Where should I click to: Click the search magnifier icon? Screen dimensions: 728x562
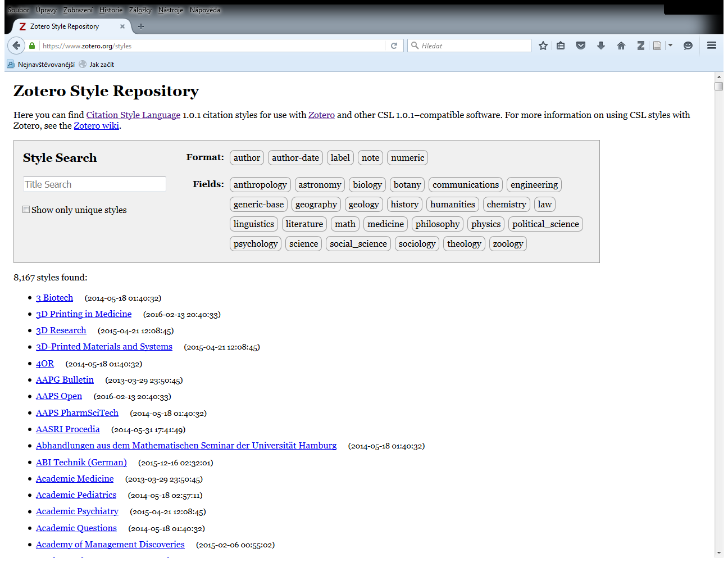pos(415,46)
